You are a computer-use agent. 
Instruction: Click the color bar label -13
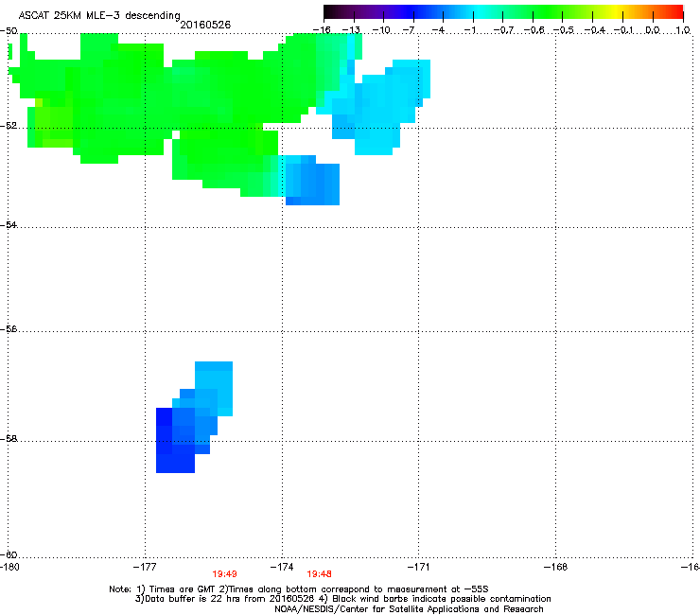[351, 30]
